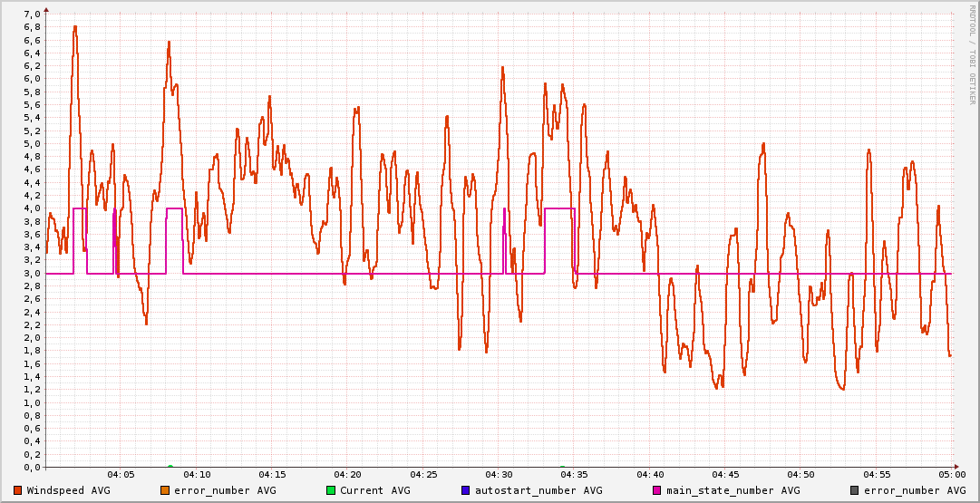Click the 04:45 time axis label
The image size is (980, 503).
(x=725, y=474)
